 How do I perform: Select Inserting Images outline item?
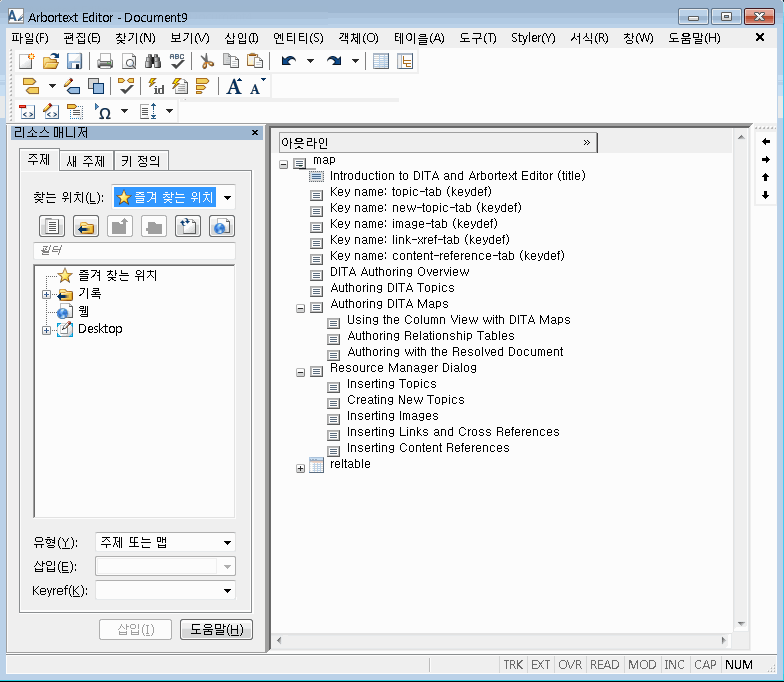point(392,416)
